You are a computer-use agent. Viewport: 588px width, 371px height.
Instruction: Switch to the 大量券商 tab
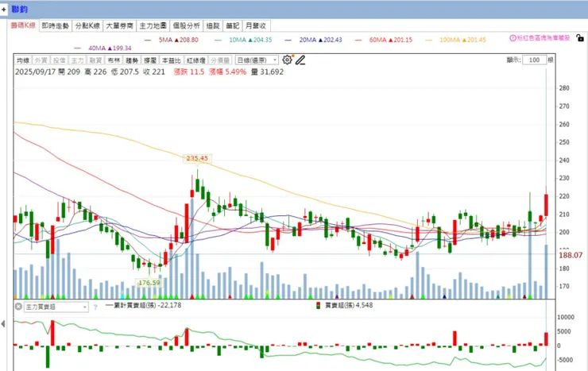[x=120, y=26]
